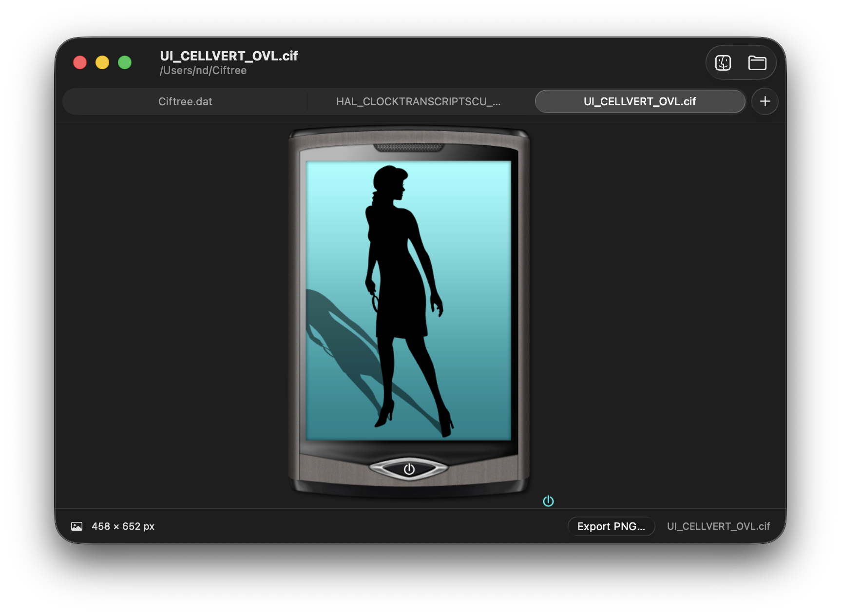Click the UI_CELLVERT_OVL.cif window title
The width and height of the screenshot is (841, 616).
point(229,56)
